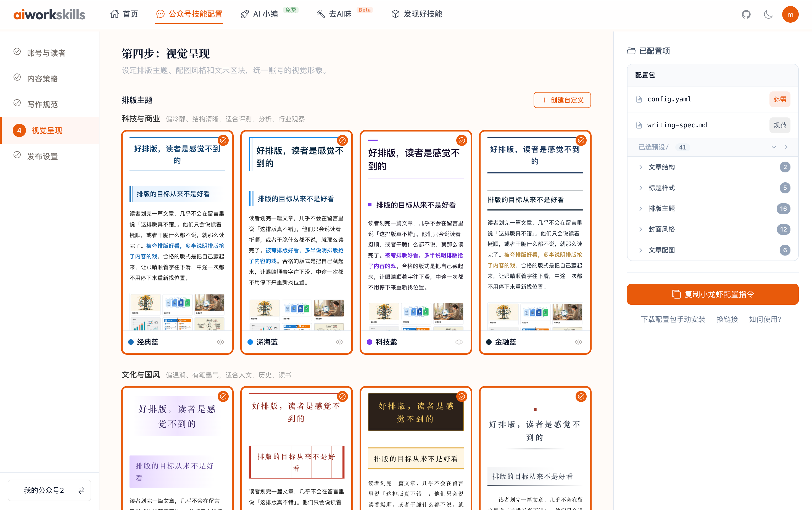Click the 金融蓝 dark navy color dot
This screenshot has width=812, height=510.
click(489, 342)
